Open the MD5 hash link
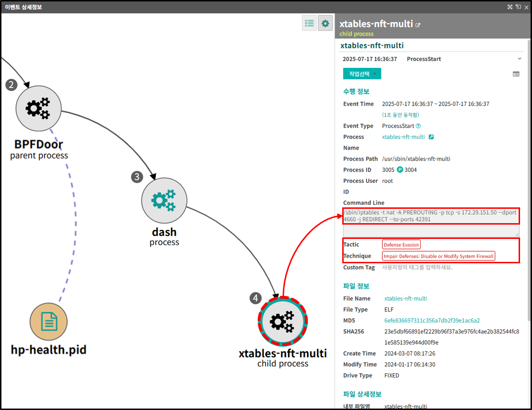The image size is (532, 410). (432, 321)
